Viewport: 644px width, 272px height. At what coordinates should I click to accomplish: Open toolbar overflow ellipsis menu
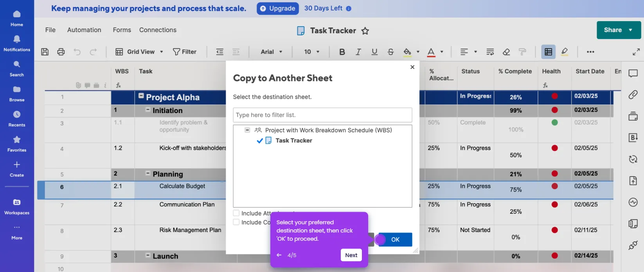[590, 52]
